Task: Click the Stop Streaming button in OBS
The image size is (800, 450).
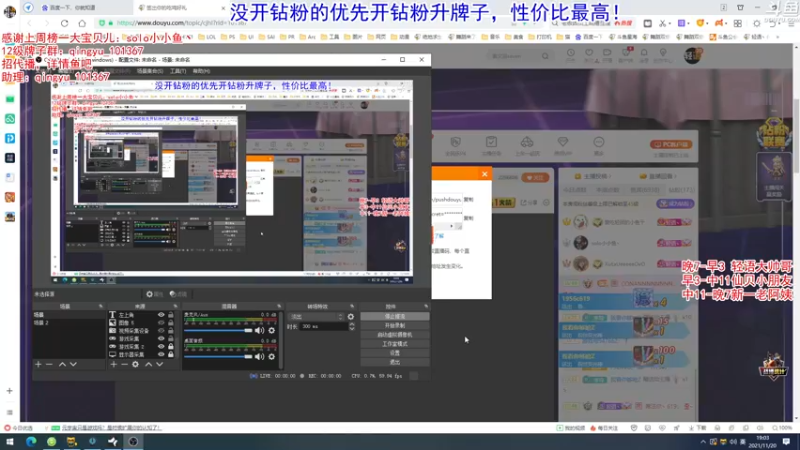Action: coord(394,316)
